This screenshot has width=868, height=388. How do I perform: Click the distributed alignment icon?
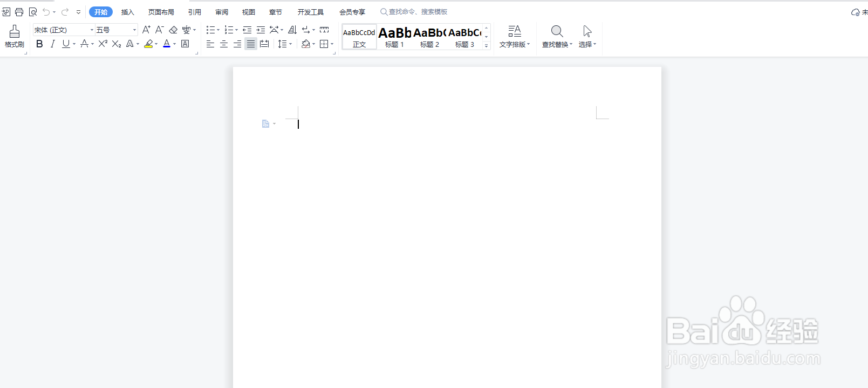tap(264, 44)
